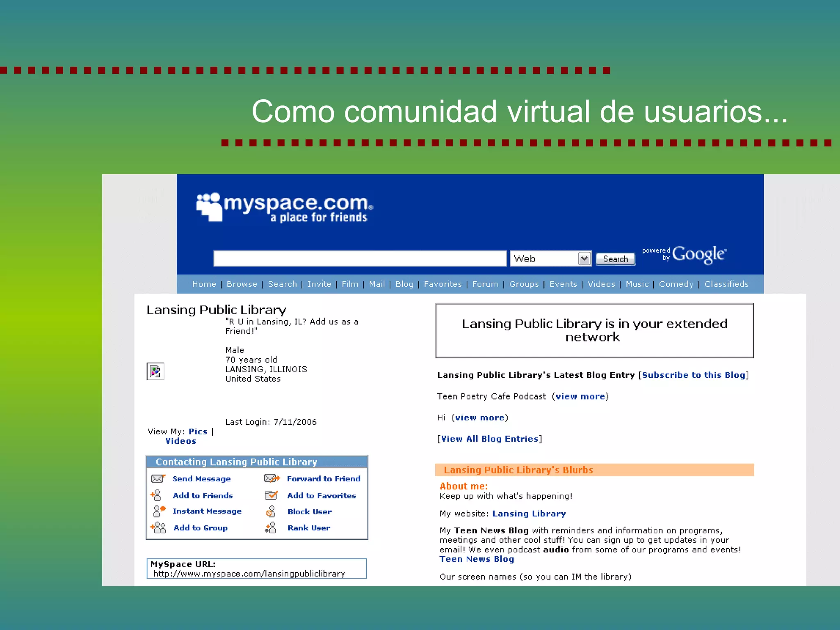The width and height of the screenshot is (840, 630).
Task: Click the Lansing Public Library profile name heading
Action: coord(217,310)
